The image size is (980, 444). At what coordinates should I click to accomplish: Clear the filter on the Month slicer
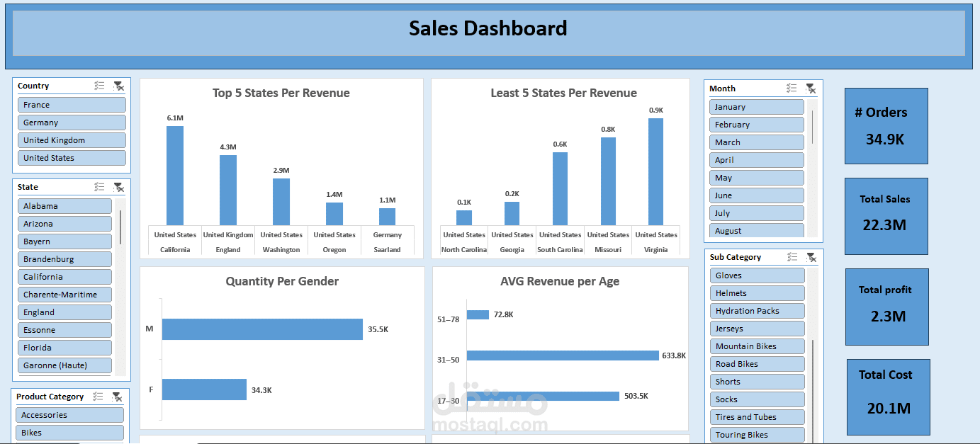point(811,88)
